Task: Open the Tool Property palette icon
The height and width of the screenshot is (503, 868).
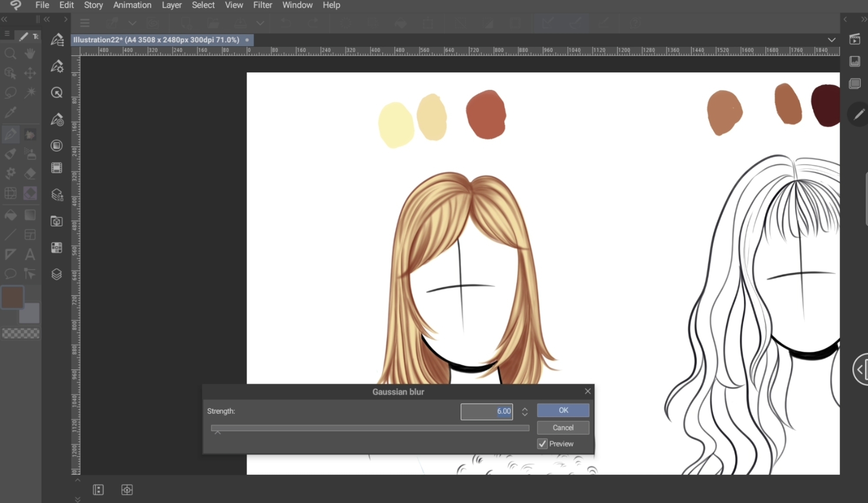Action: click(x=57, y=66)
